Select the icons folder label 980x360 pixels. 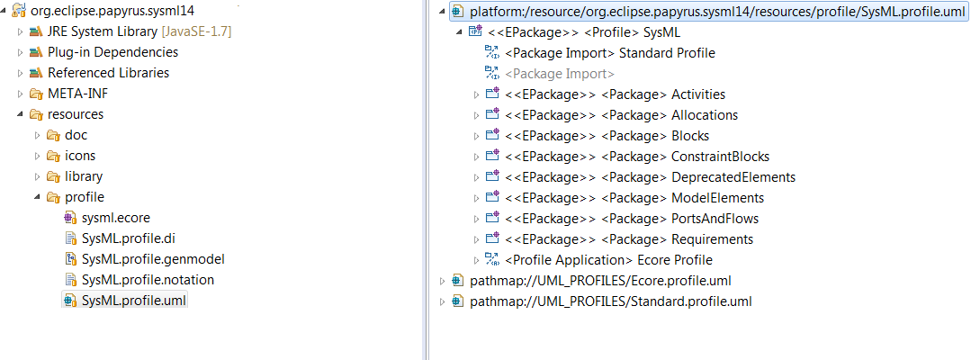coord(80,157)
